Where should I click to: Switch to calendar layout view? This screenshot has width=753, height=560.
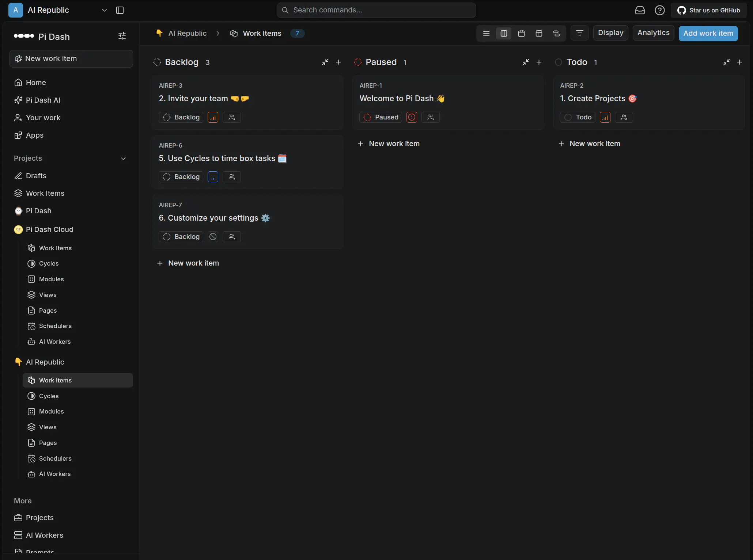click(521, 33)
